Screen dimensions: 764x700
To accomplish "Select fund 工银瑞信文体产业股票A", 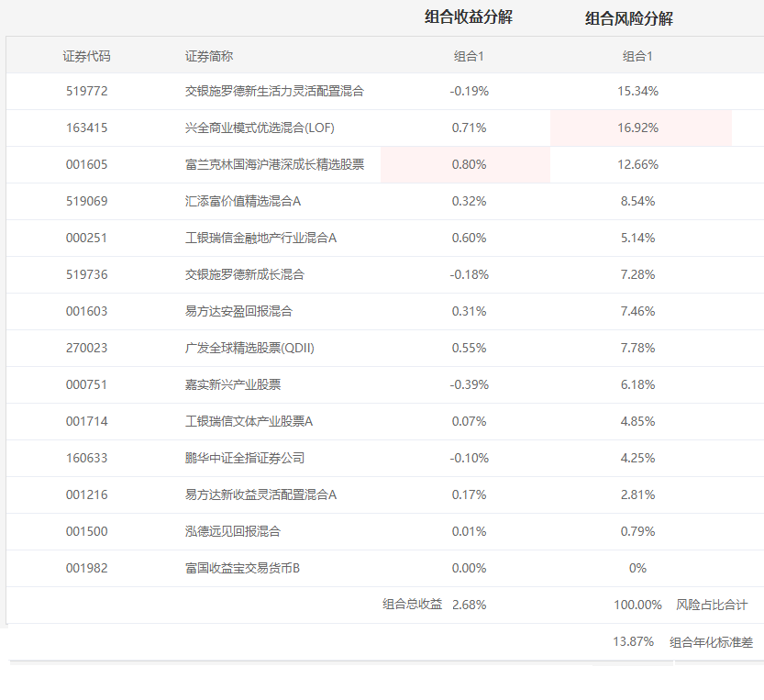I will tap(249, 421).
